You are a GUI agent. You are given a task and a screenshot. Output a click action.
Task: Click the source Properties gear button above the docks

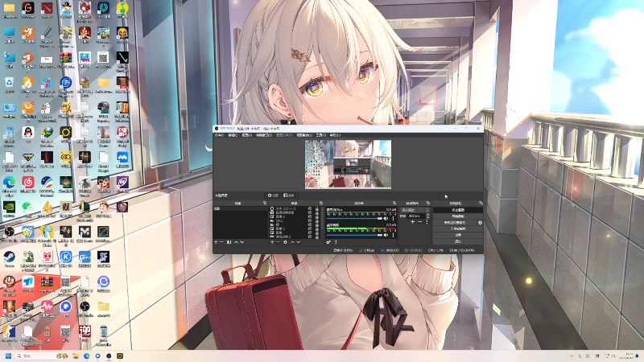273,195
